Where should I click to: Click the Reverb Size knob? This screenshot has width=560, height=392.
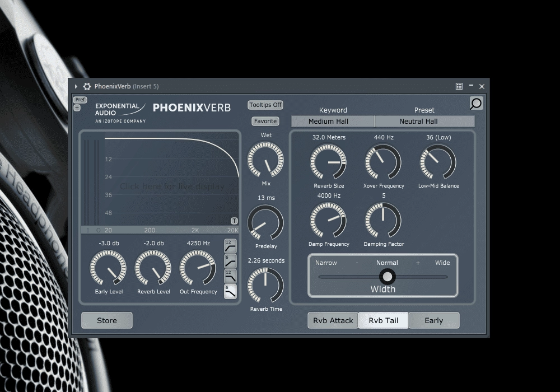pos(328,162)
